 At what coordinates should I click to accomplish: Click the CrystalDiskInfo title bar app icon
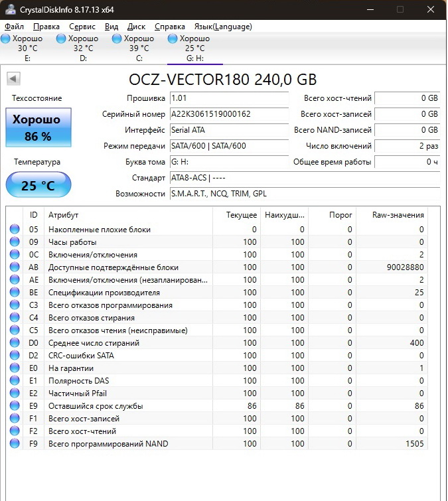coord(10,9)
